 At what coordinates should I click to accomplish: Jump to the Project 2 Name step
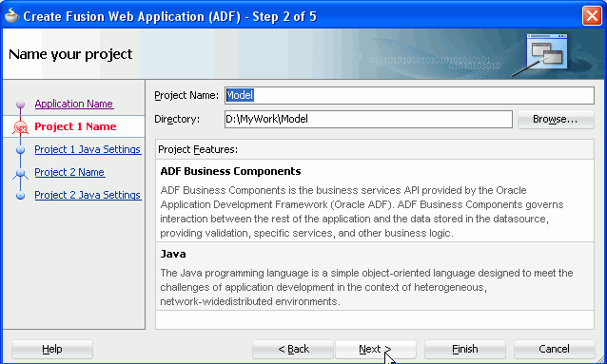tap(69, 172)
